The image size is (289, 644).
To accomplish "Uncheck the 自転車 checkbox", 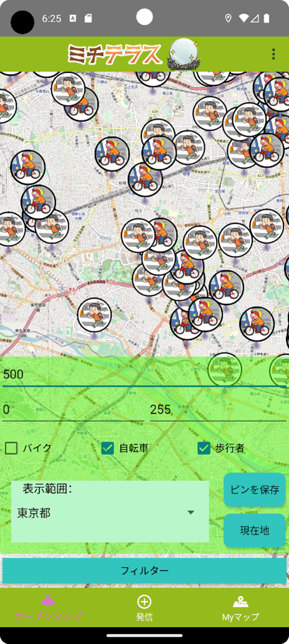I will coord(107,448).
